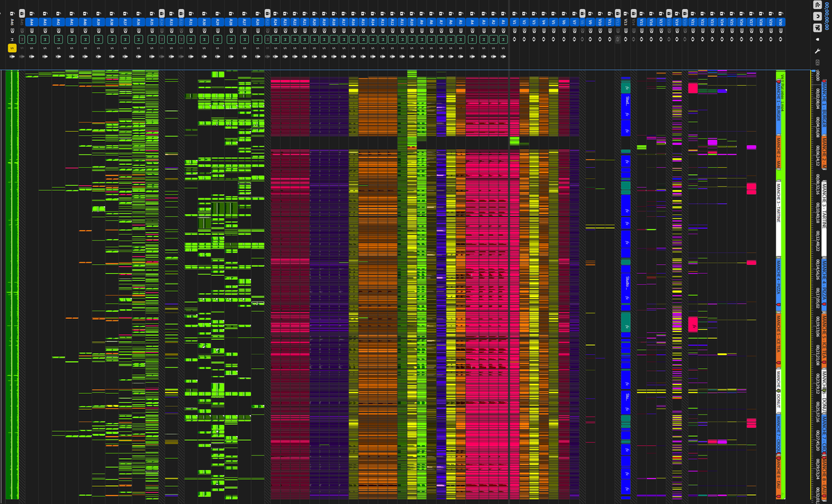Toggle track targeting button A5
Image resolution: width=832 pixels, height=504 pixels.
pyautogui.click(x=460, y=22)
